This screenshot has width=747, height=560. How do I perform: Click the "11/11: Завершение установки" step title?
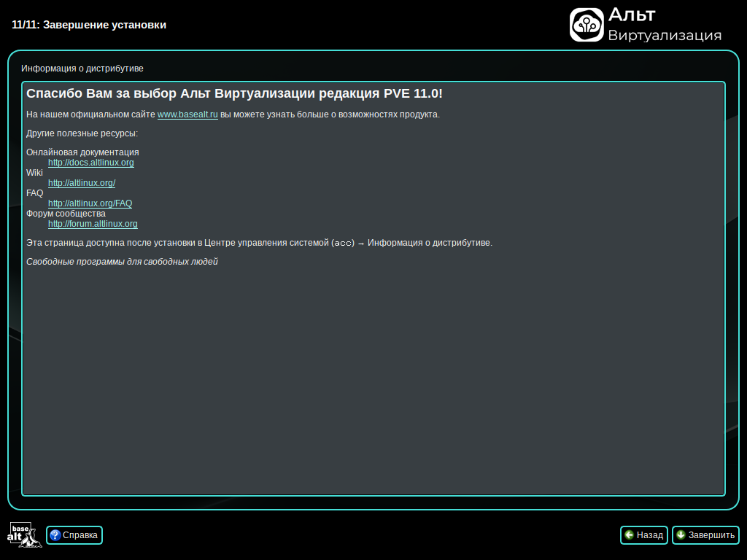click(x=89, y=25)
